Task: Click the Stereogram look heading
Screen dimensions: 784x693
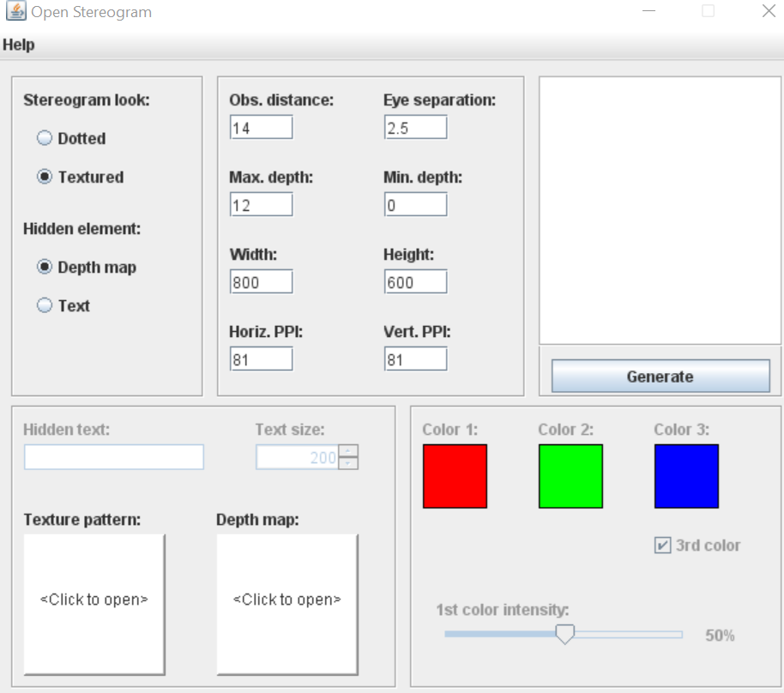Action: point(87,100)
